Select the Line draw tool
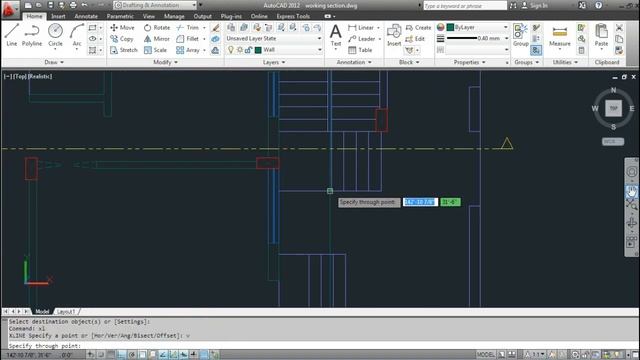Image resolution: width=640 pixels, height=360 pixels. click(x=11, y=35)
